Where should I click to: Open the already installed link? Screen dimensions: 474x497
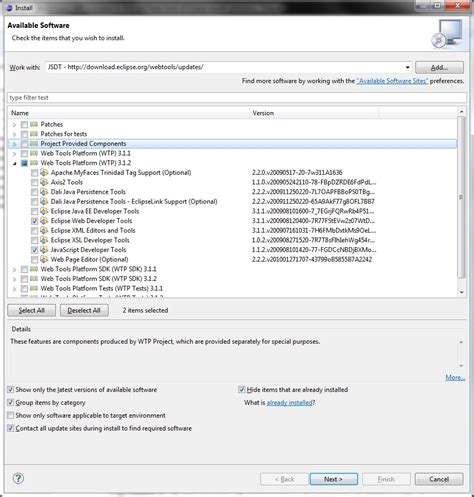(289, 403)
